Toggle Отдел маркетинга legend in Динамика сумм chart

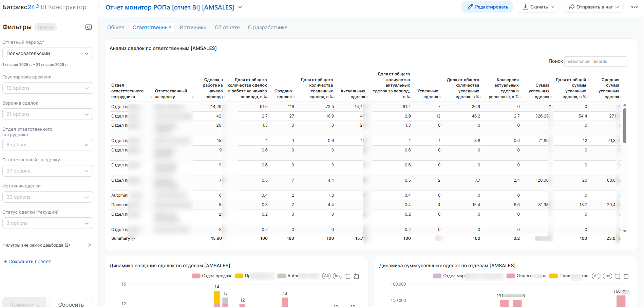click(x=449, y=276)
